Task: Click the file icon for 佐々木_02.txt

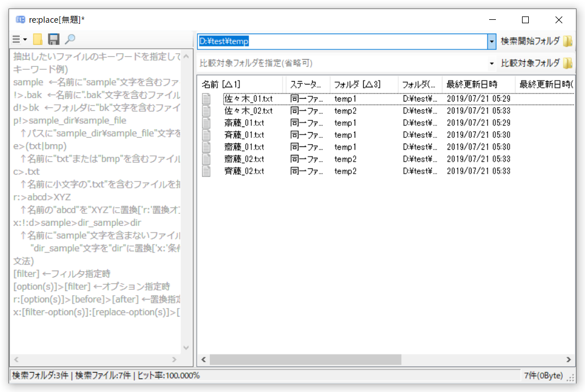Action: click(207, 111)
